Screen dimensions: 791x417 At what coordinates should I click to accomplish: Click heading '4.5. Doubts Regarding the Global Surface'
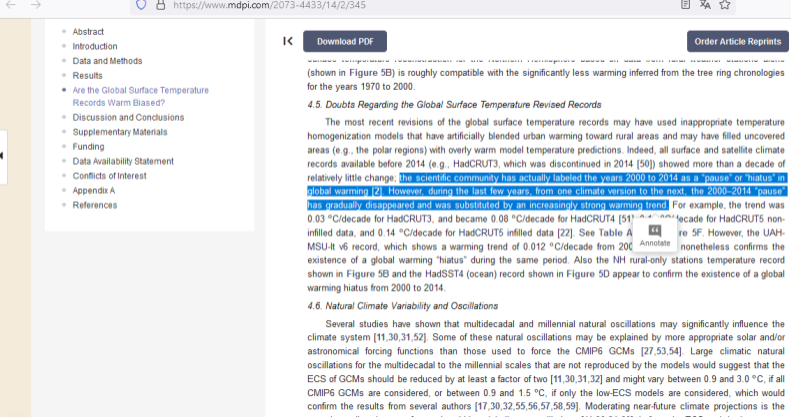pos(454,105)
